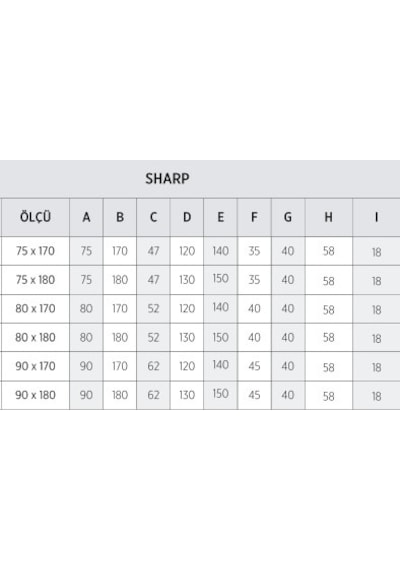Click the 80 x 170 size row label
Viewport: 400px width, 570px height.
coord(35,308)
